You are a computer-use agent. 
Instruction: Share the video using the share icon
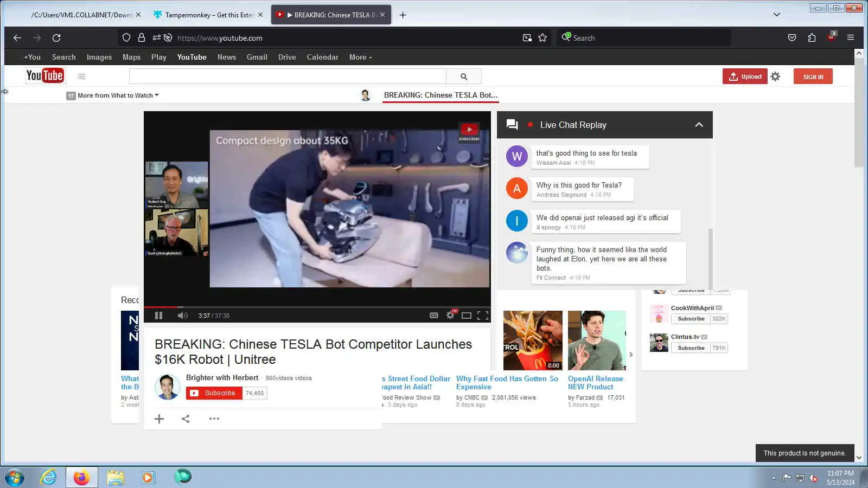click(x=186, y=419)
